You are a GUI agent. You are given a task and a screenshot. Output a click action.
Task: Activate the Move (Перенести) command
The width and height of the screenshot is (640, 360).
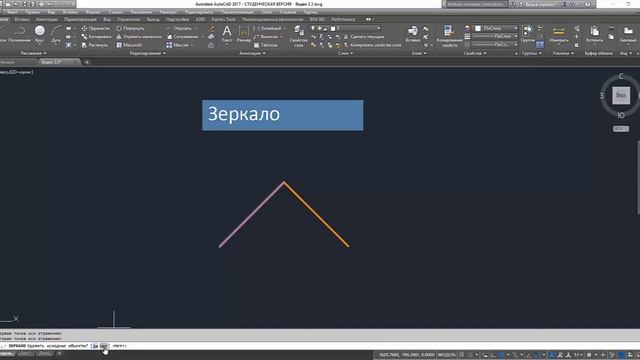(96, 29)
